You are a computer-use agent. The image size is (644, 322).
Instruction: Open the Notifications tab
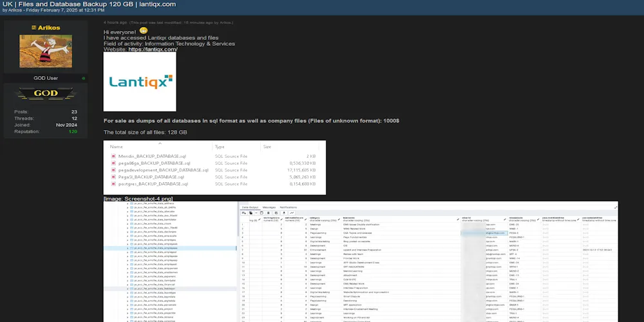tap(292, 207)
